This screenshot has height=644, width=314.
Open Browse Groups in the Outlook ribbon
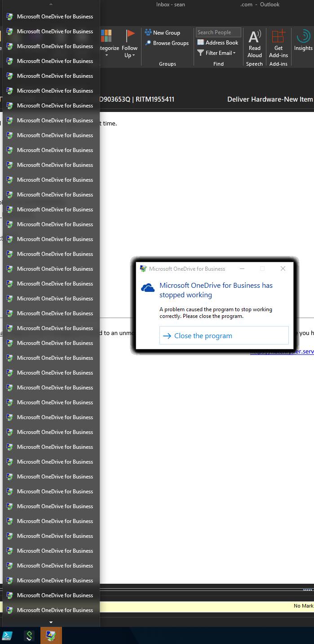(167, 43)
